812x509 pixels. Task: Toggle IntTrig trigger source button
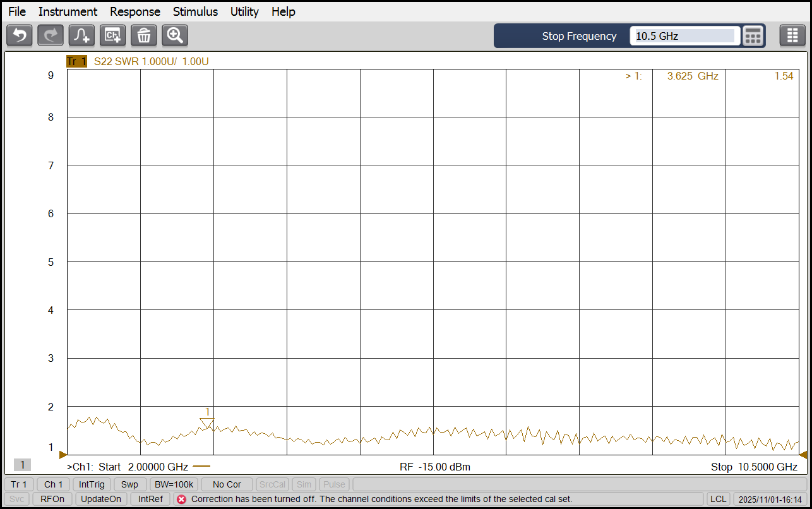[92, 484]
